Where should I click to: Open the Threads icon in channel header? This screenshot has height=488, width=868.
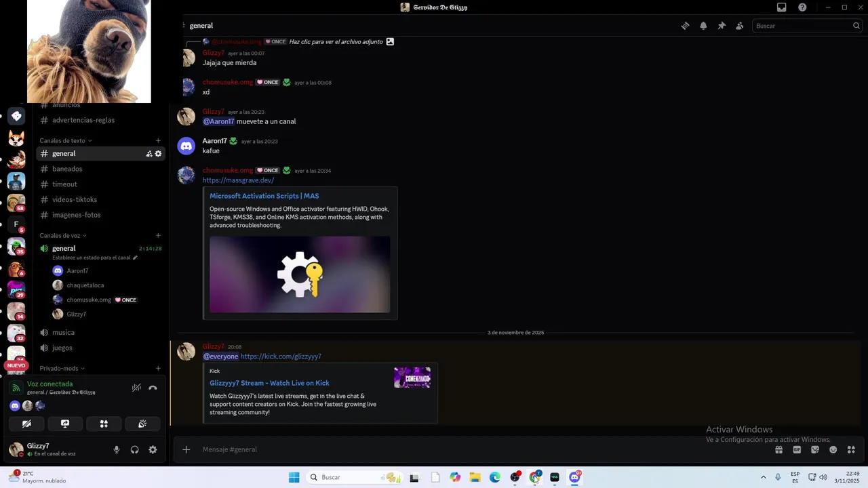point(686,26)
